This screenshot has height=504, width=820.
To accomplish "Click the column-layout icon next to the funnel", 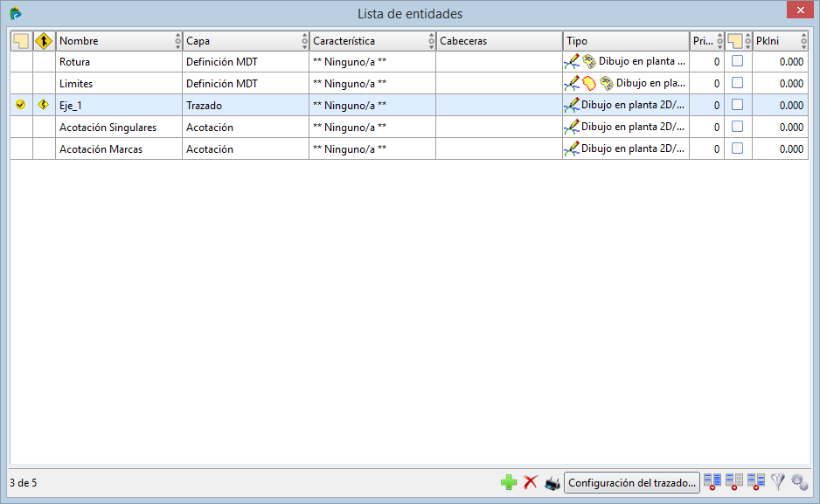I will 755,482.
